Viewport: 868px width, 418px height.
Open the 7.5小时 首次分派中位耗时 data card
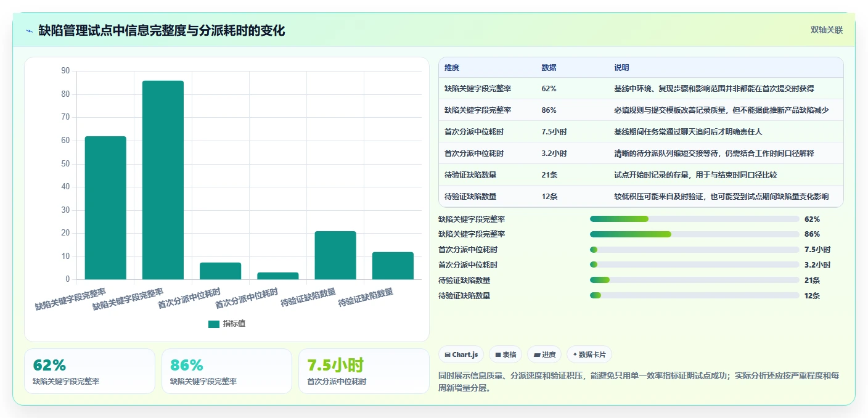(x=364, y=371)
